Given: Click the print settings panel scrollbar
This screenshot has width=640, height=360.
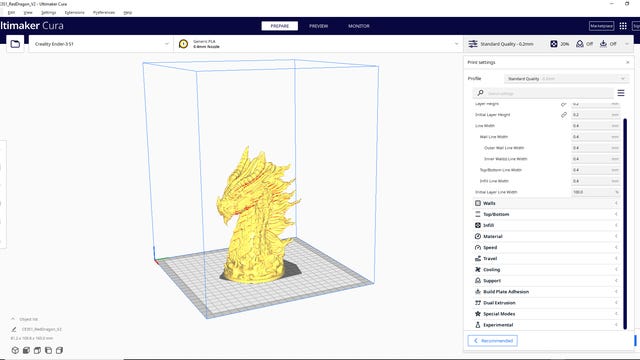Looking at the screenshot, I should point(625,223).
